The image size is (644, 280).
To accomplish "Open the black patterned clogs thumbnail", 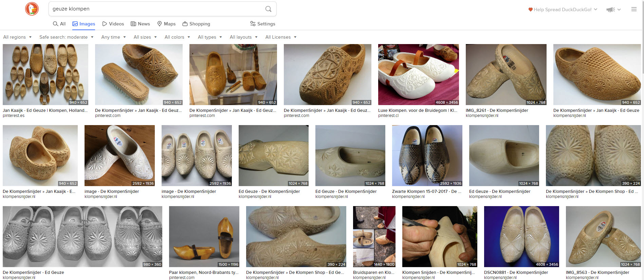I will point(427,156).
